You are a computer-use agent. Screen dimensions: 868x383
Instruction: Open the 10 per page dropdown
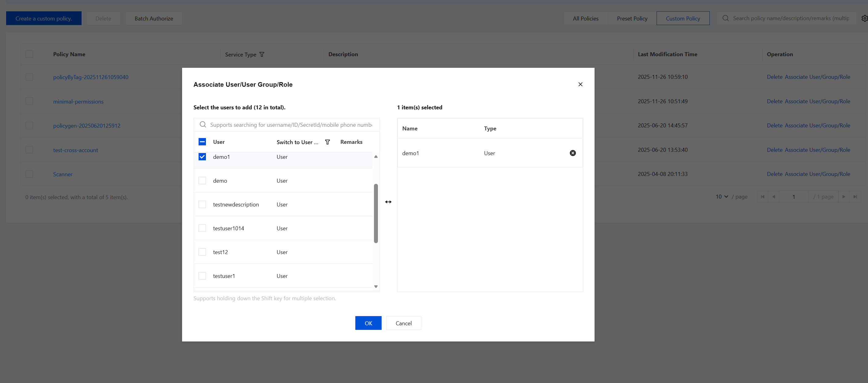point(722,197)
